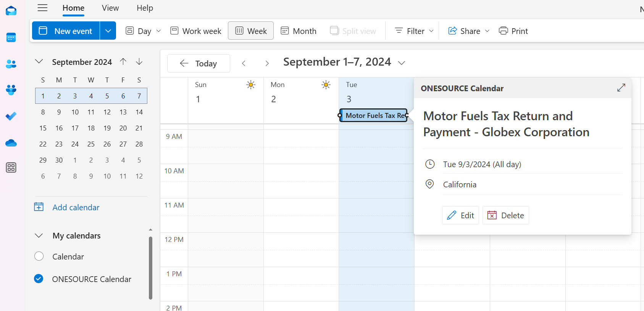This screenshot has height=311, width=644.
Task: Open the To Do checkmark app
Action: [x=11, y=116]
